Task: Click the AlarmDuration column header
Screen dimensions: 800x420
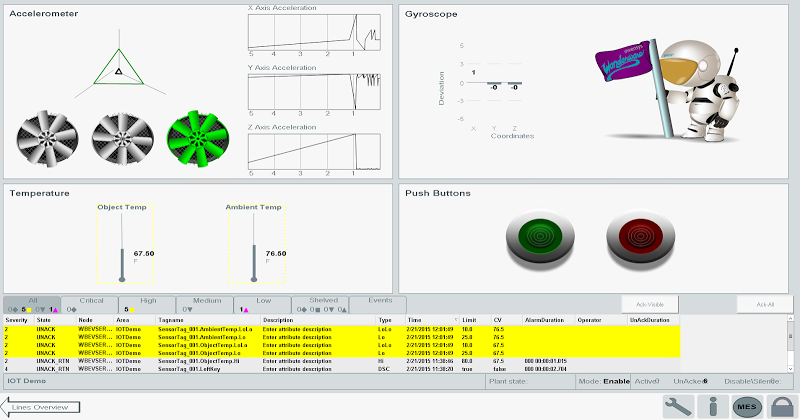Action: [x=549, y=320]
